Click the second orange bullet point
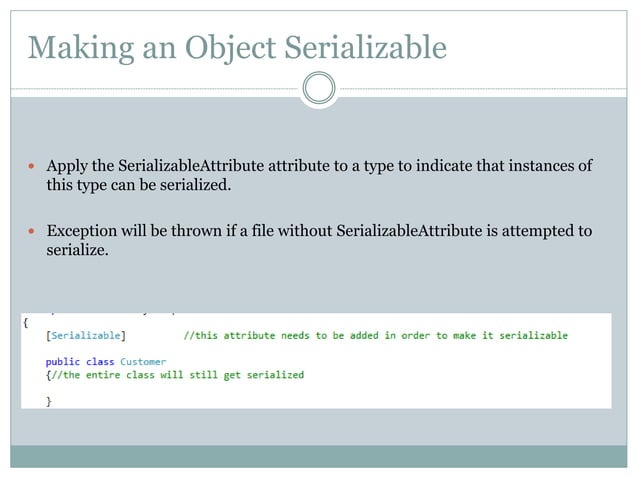 pos(31,231)
